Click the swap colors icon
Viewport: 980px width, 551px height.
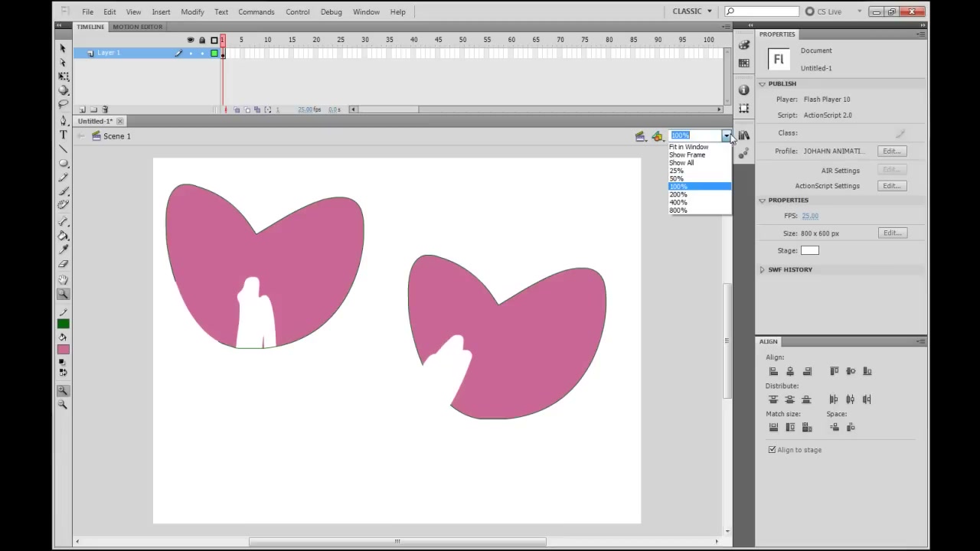click(63, 372)
